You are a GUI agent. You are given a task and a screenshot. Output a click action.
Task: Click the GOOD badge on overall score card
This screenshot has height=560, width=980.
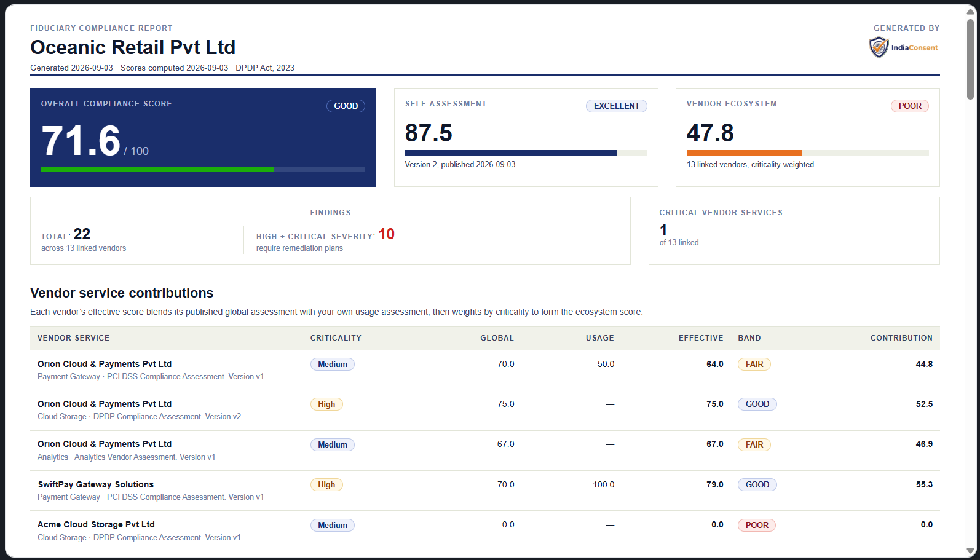tap(346, 106)
